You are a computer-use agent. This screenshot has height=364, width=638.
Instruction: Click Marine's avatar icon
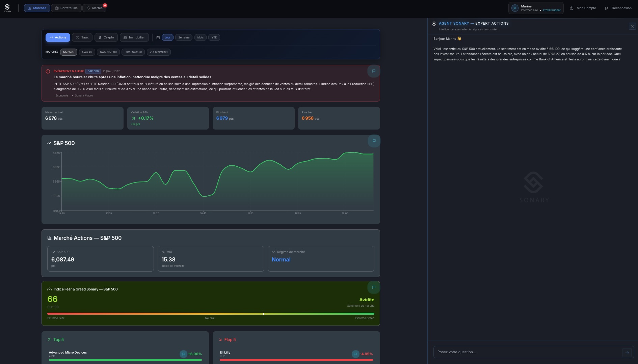515,8
